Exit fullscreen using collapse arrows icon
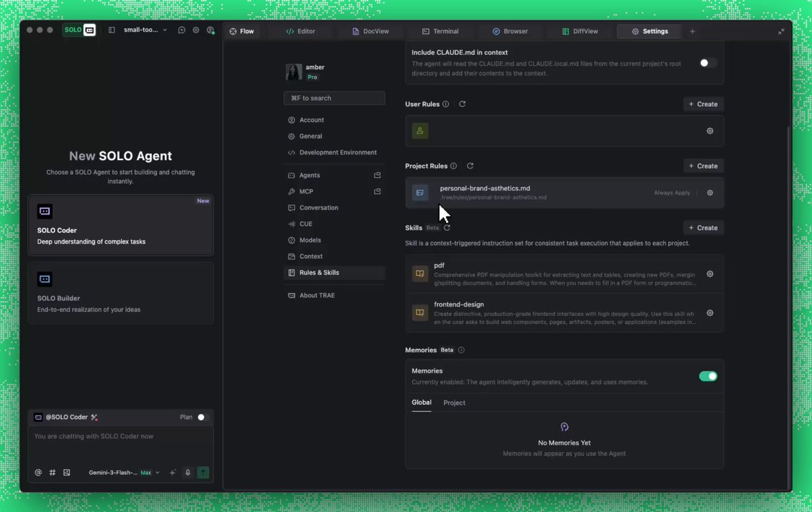The width and height of the screenshot is (812, 512). point(781,31)
